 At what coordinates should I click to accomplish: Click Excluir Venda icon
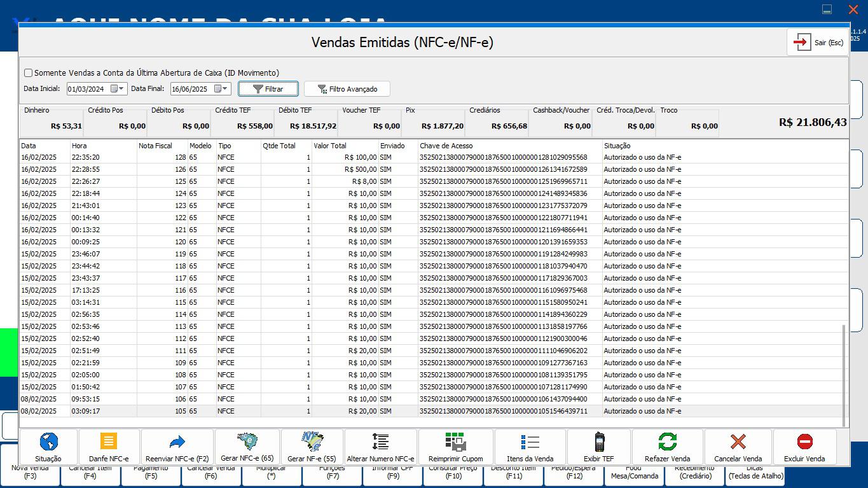(804, 442)
